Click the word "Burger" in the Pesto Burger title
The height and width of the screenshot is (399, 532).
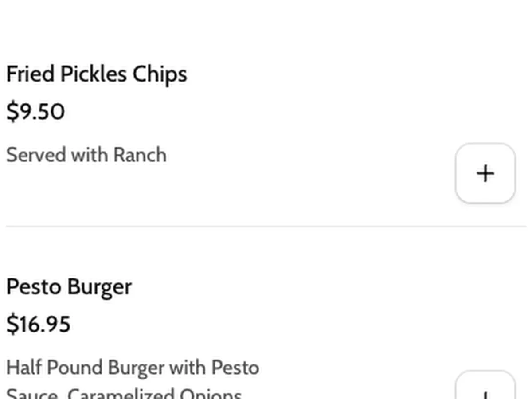click(x=99, y=287)
